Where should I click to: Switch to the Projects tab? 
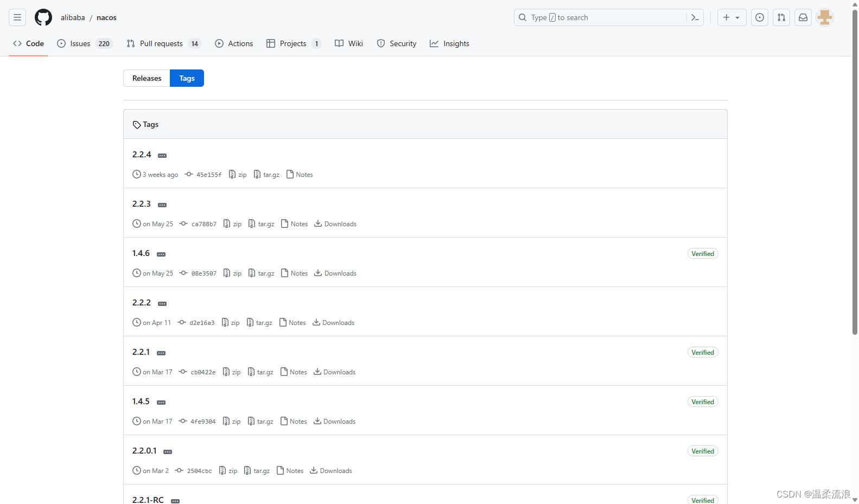pos(294,43)
